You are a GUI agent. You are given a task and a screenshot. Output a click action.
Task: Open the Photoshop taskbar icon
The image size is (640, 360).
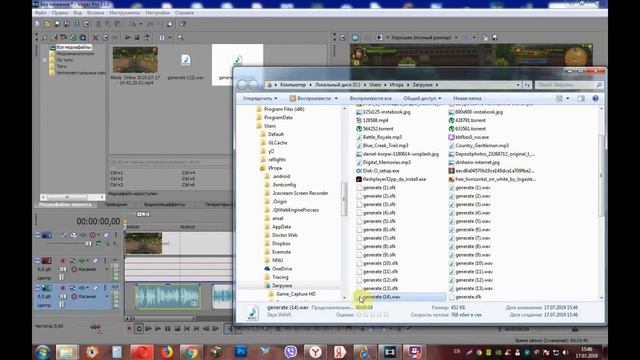[x=241, y=351]
